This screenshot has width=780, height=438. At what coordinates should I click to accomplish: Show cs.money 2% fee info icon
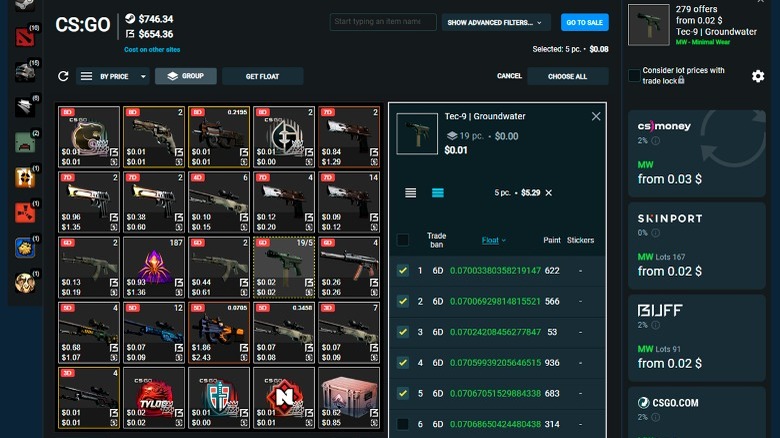pos(656,141)
